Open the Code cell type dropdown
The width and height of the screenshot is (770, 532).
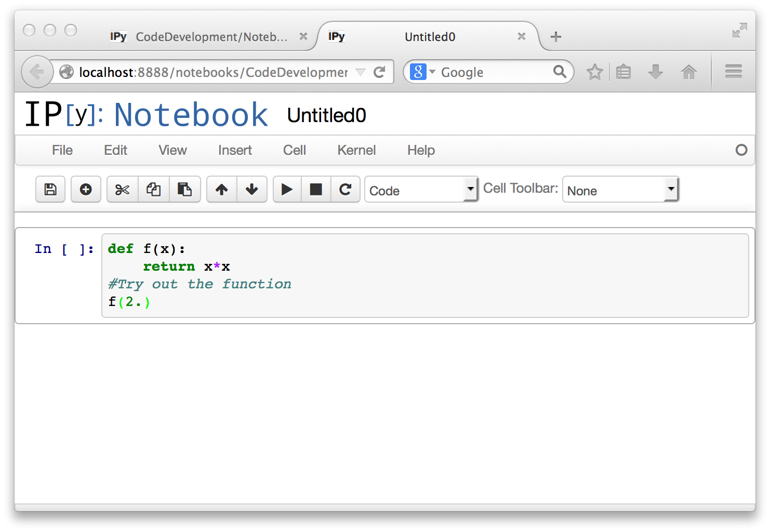pyautogui.click(x=421, y=190)
